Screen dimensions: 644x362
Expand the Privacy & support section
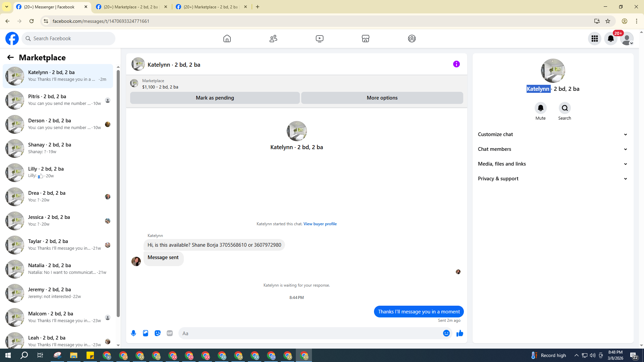pyautogui.click(x=552, y=179)
